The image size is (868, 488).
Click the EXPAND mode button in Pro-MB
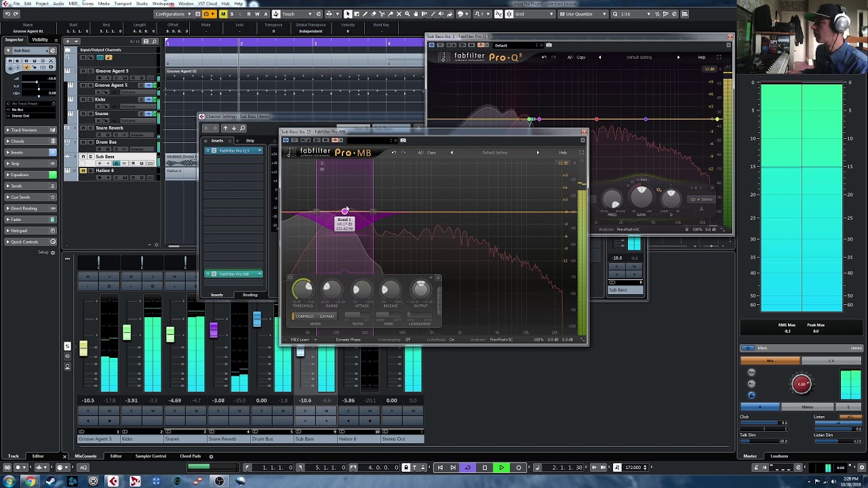[327, 317]
